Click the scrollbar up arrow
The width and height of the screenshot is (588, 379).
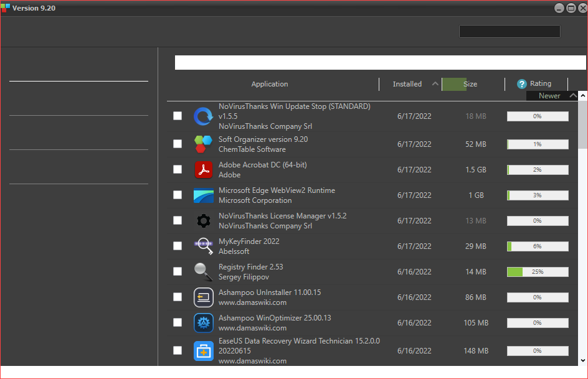pyautogui.click(x=583, y=95)
